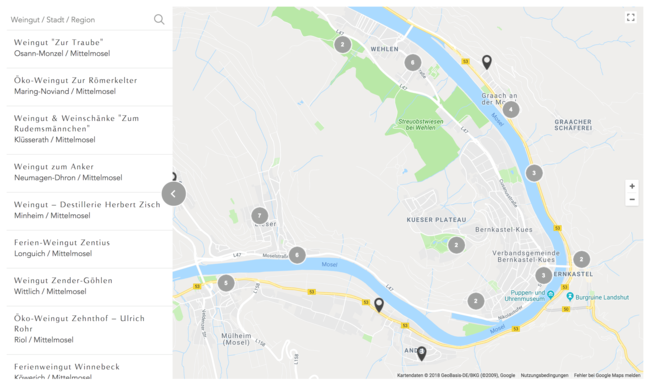The width and height of the screenshot is (650, 386).
Task: Open the cluster of 4 at Graach
Action: (x=511, y=110)
